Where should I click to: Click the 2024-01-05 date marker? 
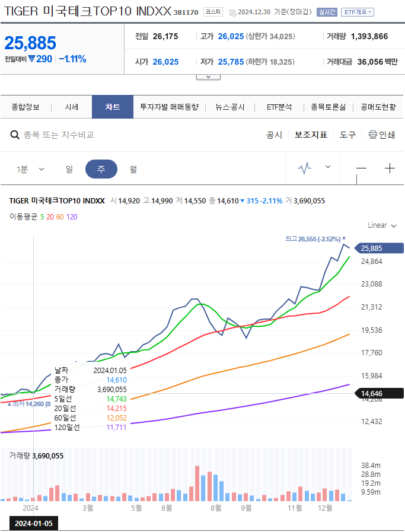[34, 523]
